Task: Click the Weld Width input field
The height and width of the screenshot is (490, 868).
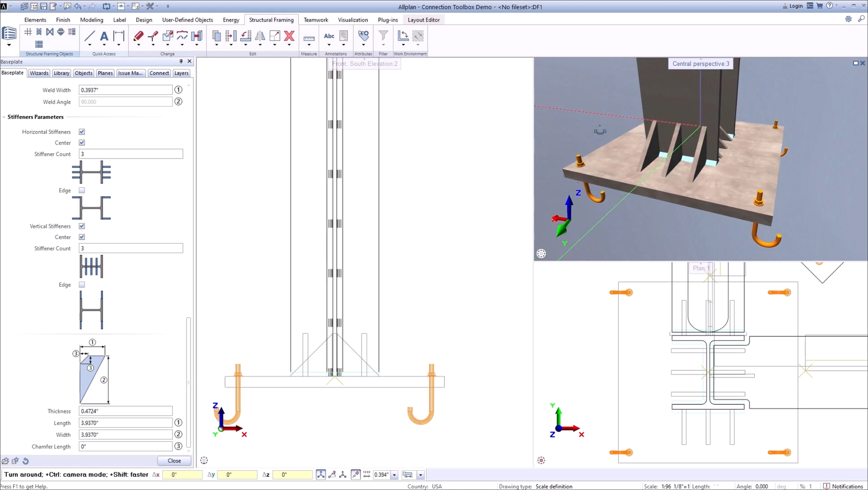Action: pos(125,90)
